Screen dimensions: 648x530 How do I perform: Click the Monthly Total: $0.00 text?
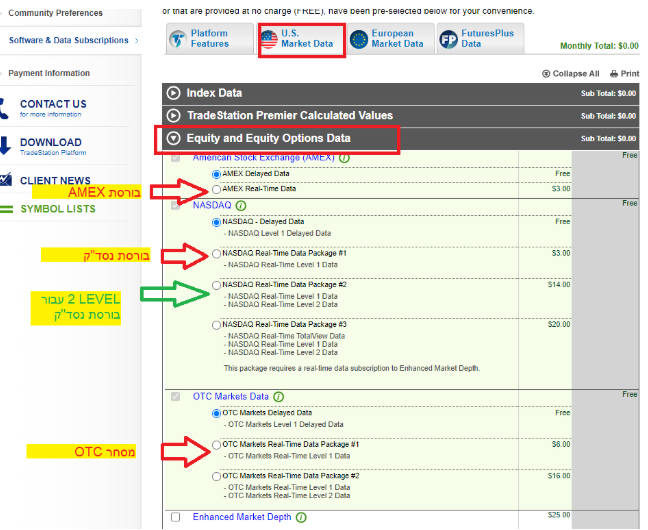click(599, 46)
